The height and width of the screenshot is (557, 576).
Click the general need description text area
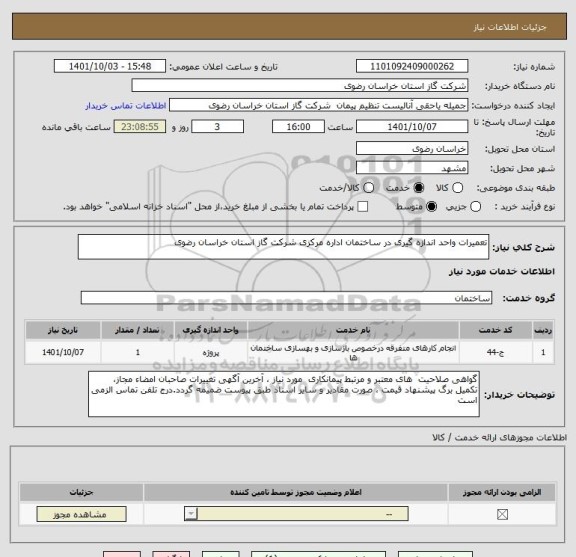point(283,247)
